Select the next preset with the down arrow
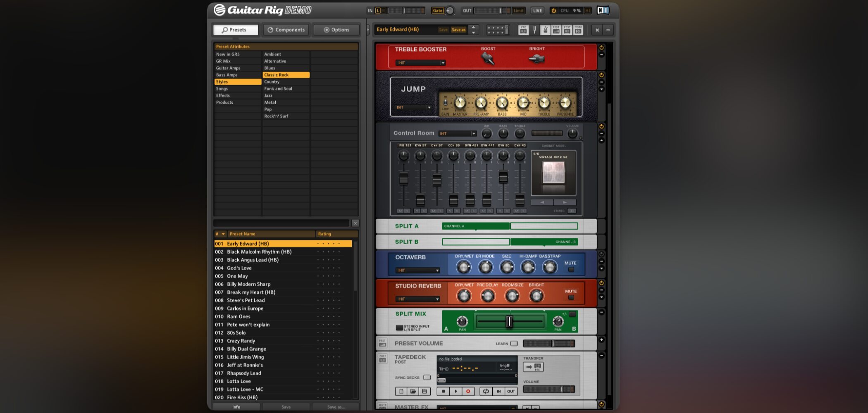 474,32
